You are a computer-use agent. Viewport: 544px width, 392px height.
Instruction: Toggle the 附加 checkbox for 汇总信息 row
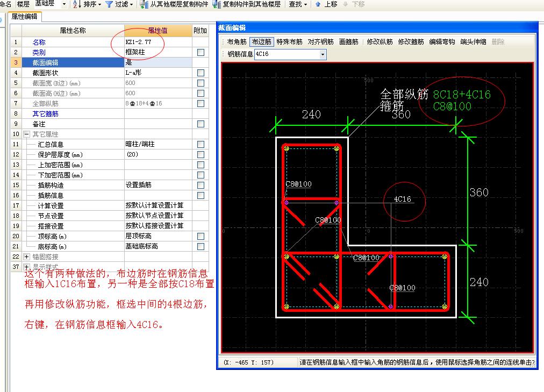pyautogui.click(x=201, y=144)
